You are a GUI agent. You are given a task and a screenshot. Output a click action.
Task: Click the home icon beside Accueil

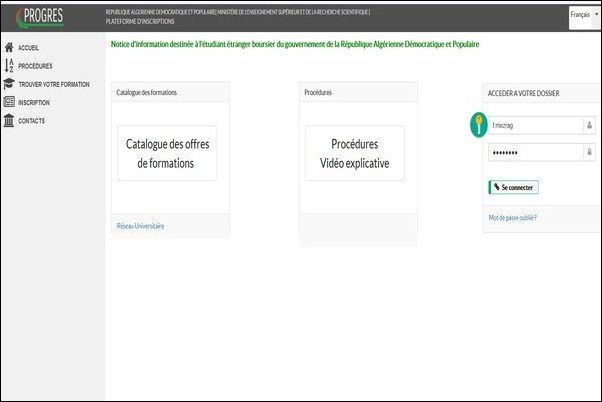pyautogui.click(x=9, y=48)
